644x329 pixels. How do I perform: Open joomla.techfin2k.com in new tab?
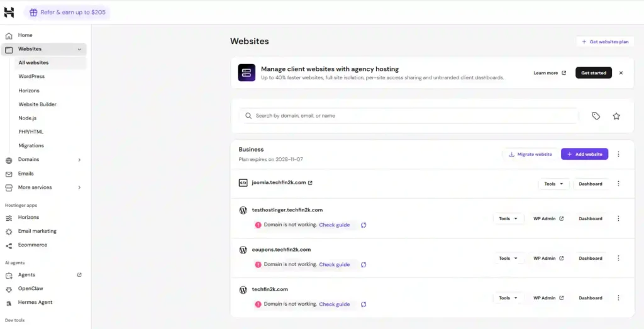(x=310, y=183)
